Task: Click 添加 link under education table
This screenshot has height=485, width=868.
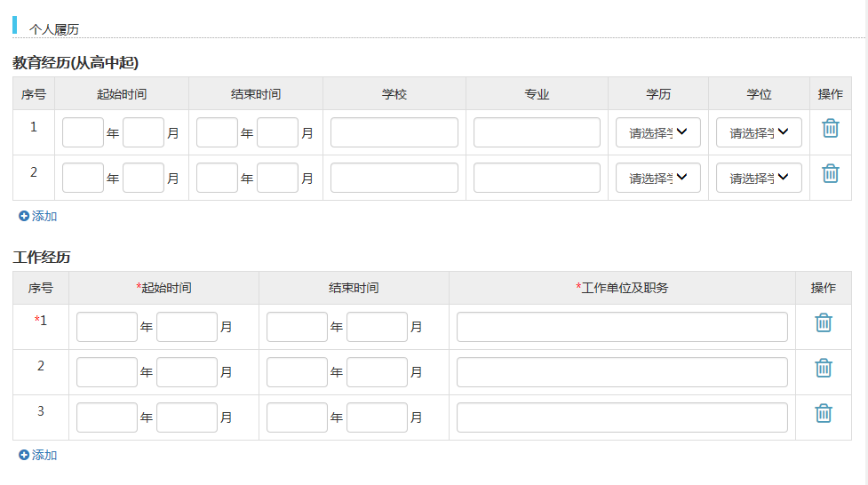Action: click(x=38, y=216)
